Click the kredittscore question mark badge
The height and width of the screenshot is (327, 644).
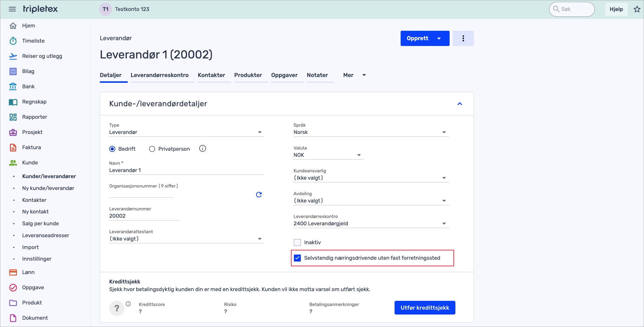[117, 308]
